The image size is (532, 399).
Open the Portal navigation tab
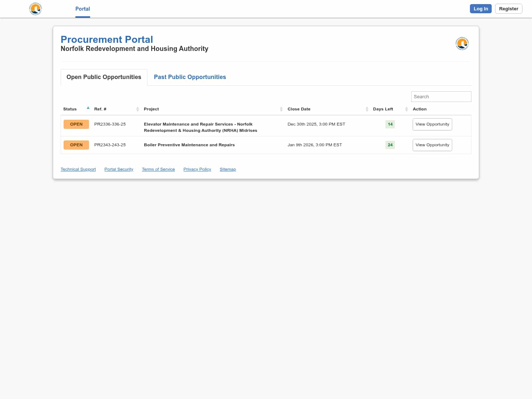[82, 9]
